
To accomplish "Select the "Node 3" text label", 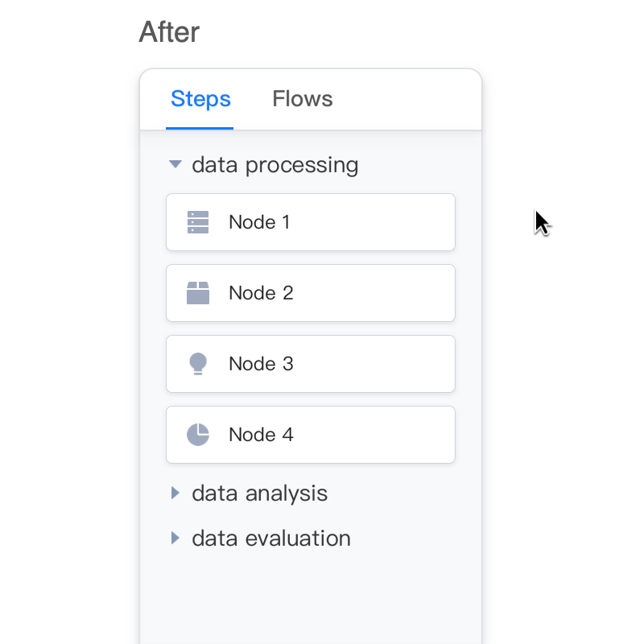I will tap(261, 364).
